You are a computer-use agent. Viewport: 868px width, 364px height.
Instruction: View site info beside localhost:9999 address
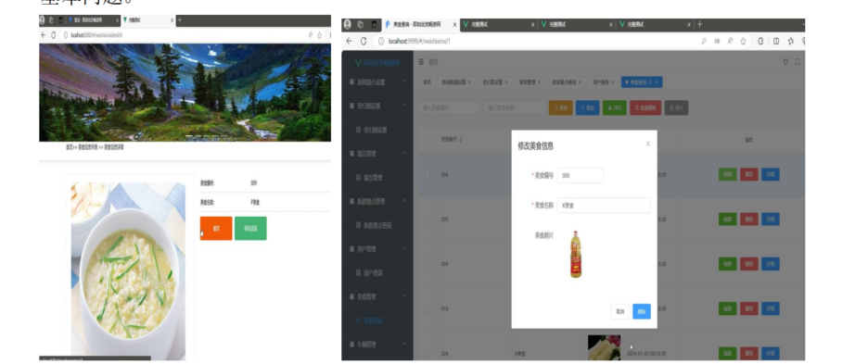(381, 41)
